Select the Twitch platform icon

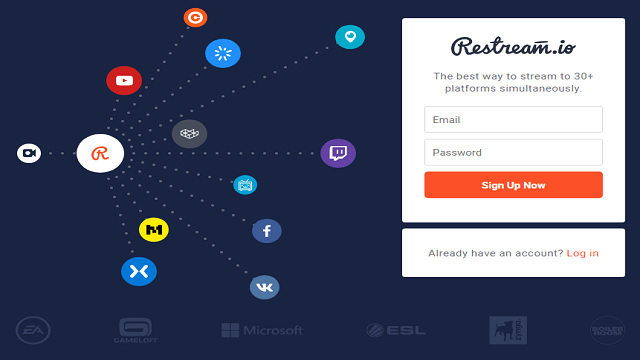pyautogui.click(x=338, y=153)
